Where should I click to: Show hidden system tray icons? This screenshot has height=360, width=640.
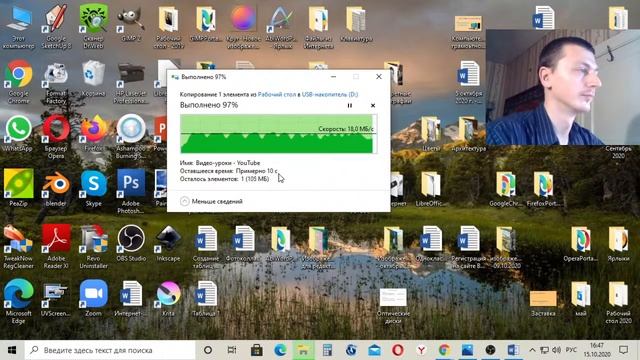tap(532, 350)
